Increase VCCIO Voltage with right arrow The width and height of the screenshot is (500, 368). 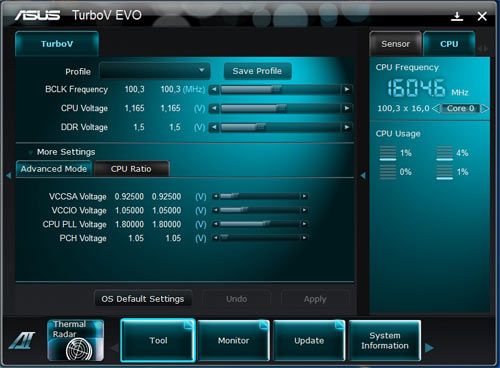click(x=304, y=210)
